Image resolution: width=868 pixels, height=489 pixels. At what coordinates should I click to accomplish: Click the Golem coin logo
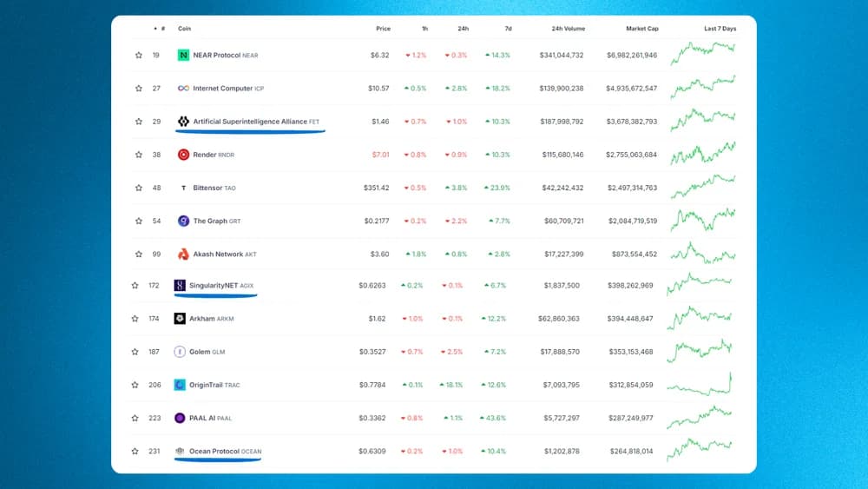click(180, 352)
